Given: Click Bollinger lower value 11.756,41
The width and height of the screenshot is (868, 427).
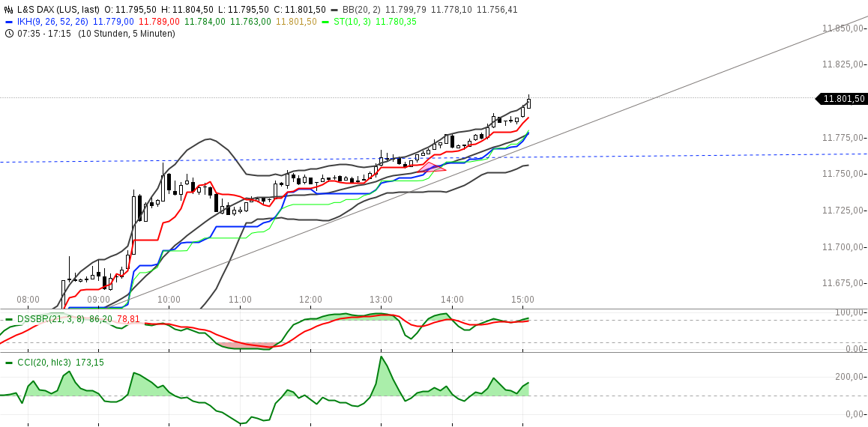Looking at the screenshot, I should [497, 10].
